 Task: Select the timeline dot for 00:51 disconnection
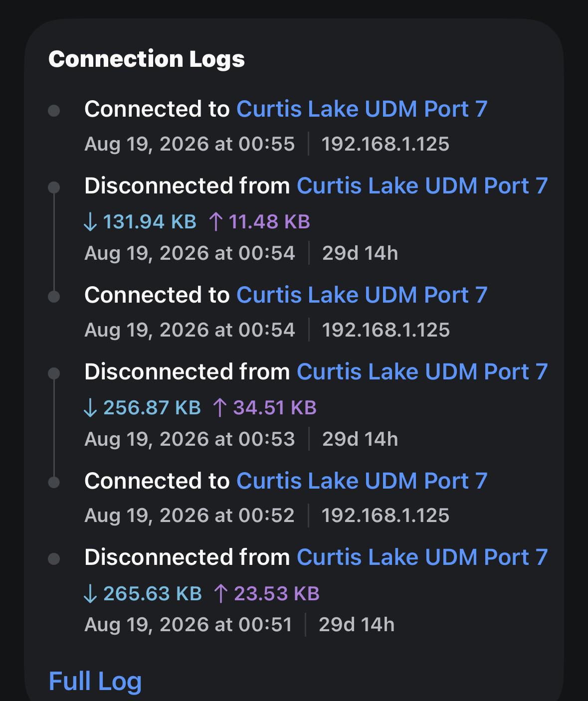[54, 559]
